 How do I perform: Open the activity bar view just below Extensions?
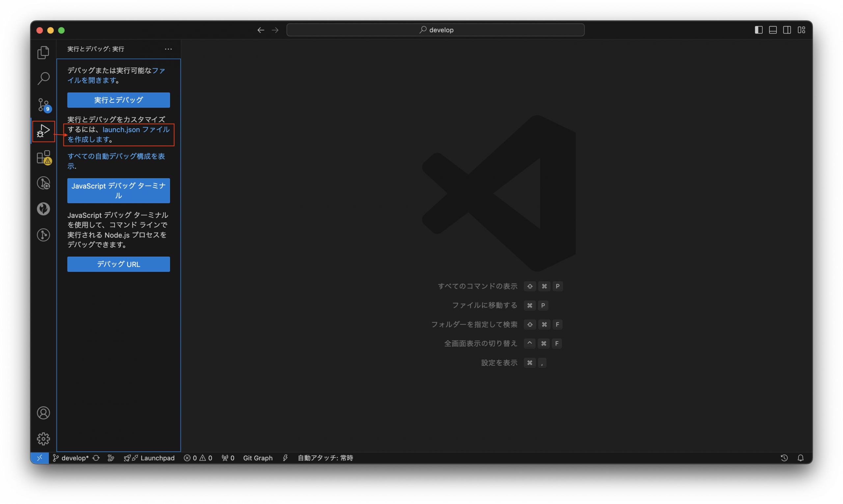coord(43,183)
